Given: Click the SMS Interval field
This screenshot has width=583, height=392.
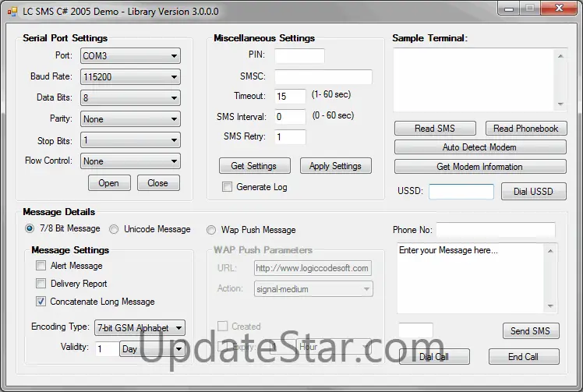Looking at the screenshot, I should (290, 117).
